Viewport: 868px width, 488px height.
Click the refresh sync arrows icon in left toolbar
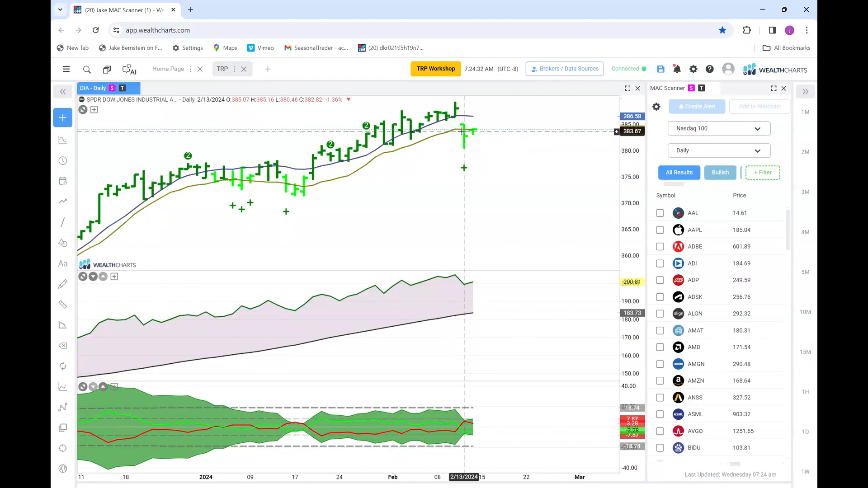pyautogui.click(x=63, y=366)
